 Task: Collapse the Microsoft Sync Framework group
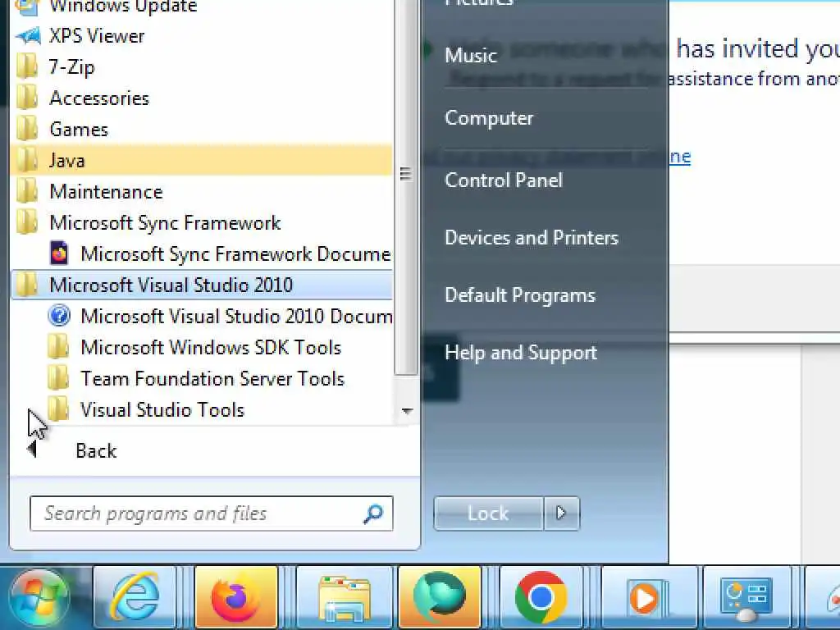(202, 222)
